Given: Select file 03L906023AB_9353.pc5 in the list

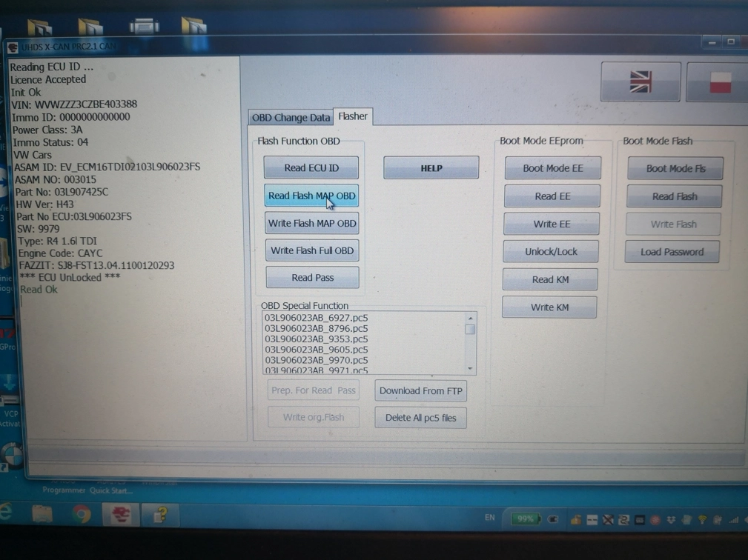Looking at the screenshot, I should [317, 339].
